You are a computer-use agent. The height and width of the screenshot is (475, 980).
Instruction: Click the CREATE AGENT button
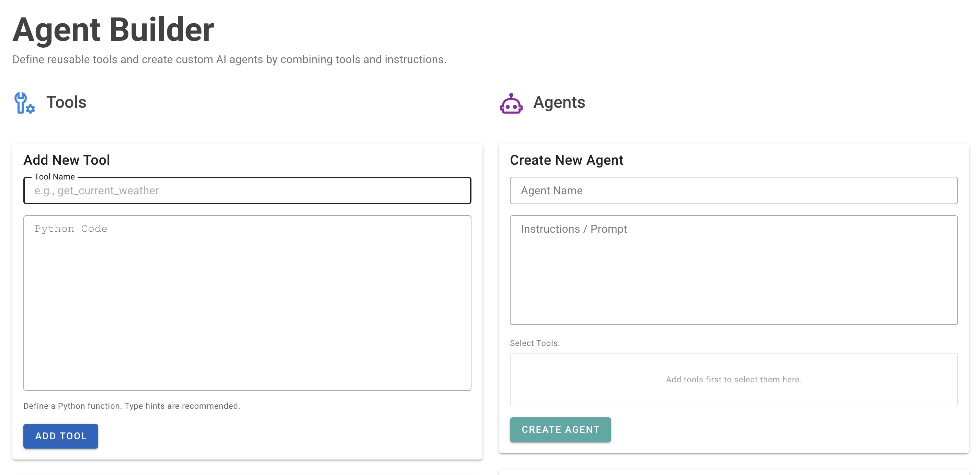coord(560,429)
